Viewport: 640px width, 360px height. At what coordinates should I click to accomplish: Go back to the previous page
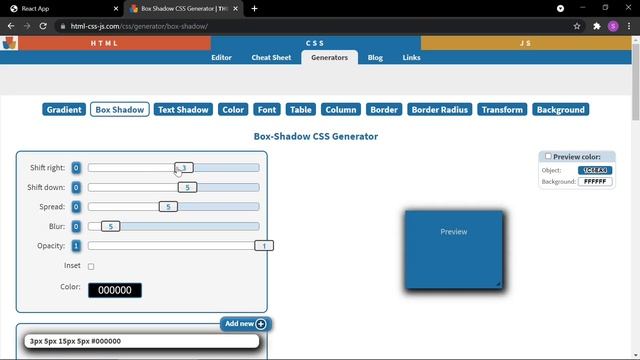(x=11, y=26)
